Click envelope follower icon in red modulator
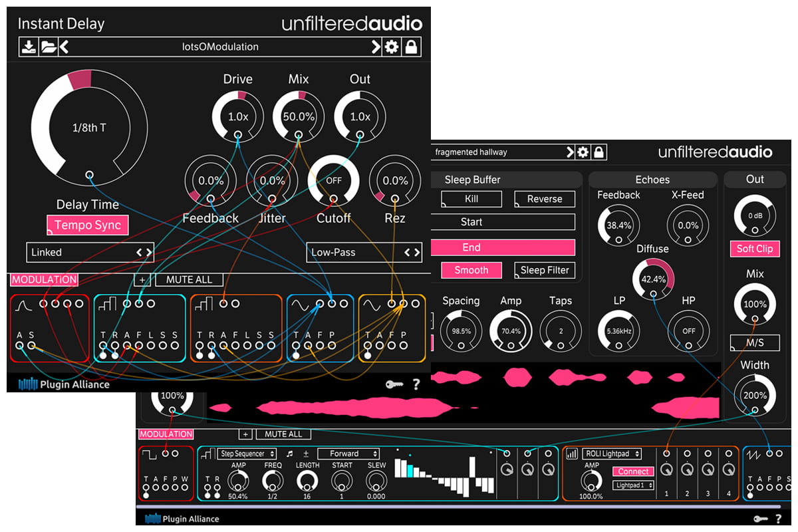 coord(25,305)
